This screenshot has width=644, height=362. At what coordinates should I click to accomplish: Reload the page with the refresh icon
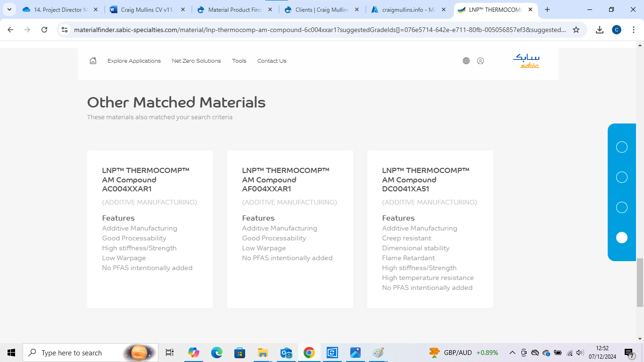(x=44, y=30)
